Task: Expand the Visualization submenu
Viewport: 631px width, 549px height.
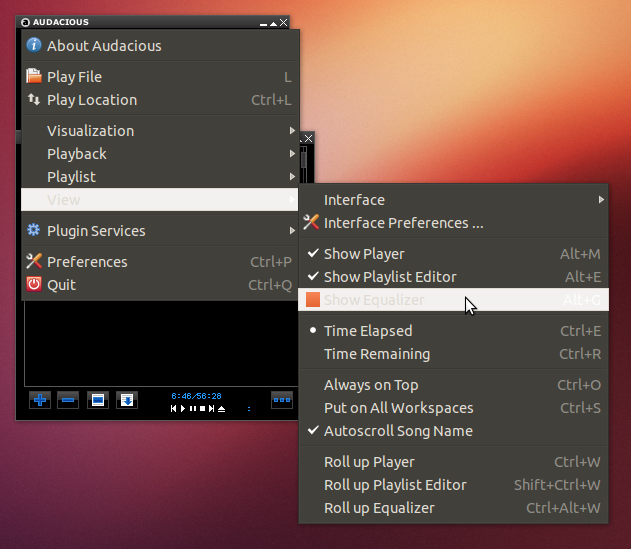Action: click(160, 131)
